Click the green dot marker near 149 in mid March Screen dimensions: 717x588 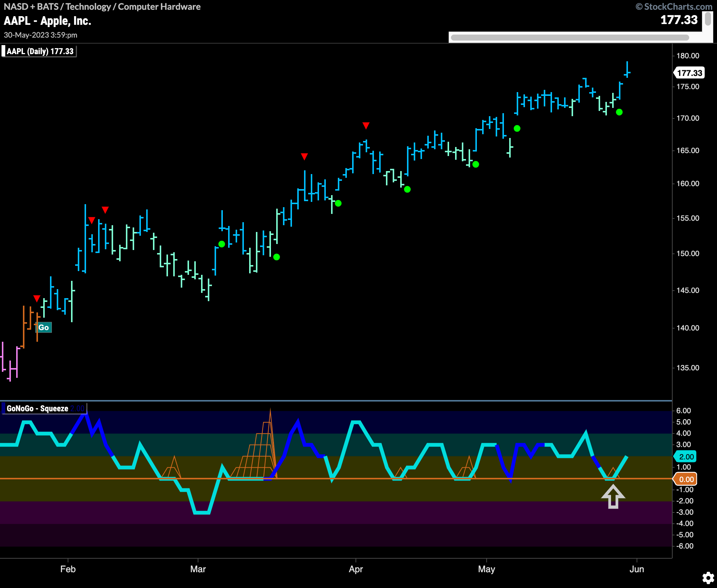[277, 257]
